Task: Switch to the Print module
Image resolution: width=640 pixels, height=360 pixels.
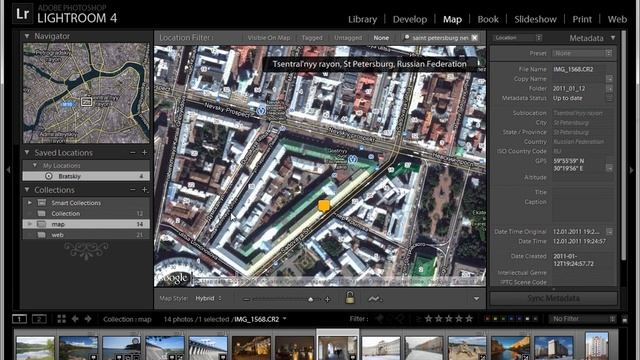Action: click(x=582, y=19)
